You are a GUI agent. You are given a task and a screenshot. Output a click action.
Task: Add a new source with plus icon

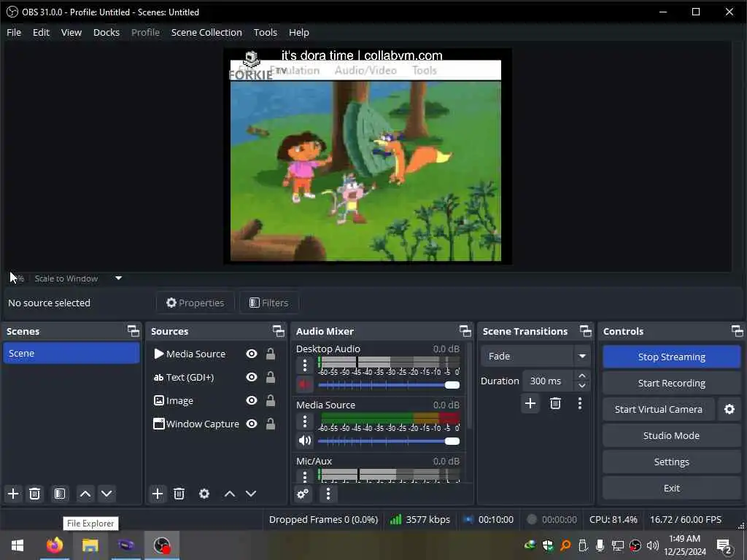point(158,494)
